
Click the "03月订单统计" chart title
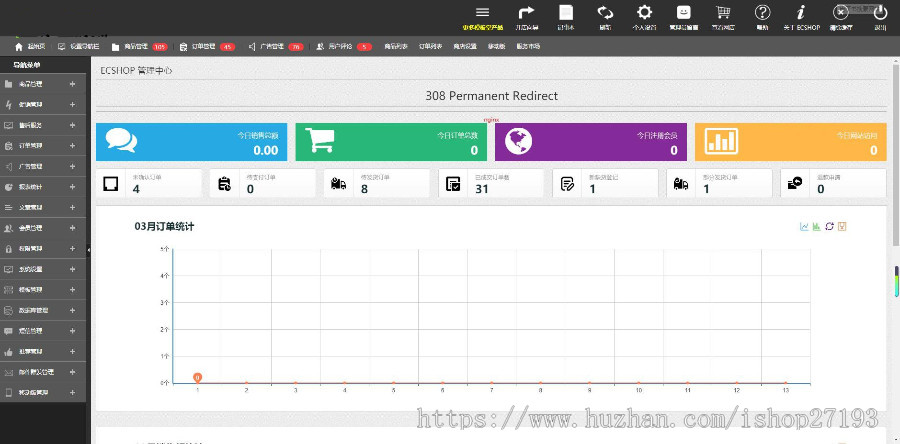[164, 227]
